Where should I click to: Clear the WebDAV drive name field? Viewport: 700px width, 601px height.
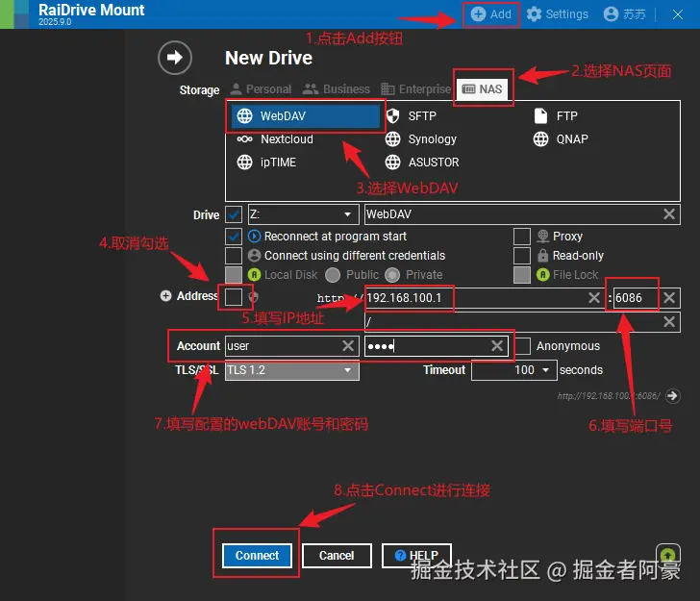click(x=669, y=214)
